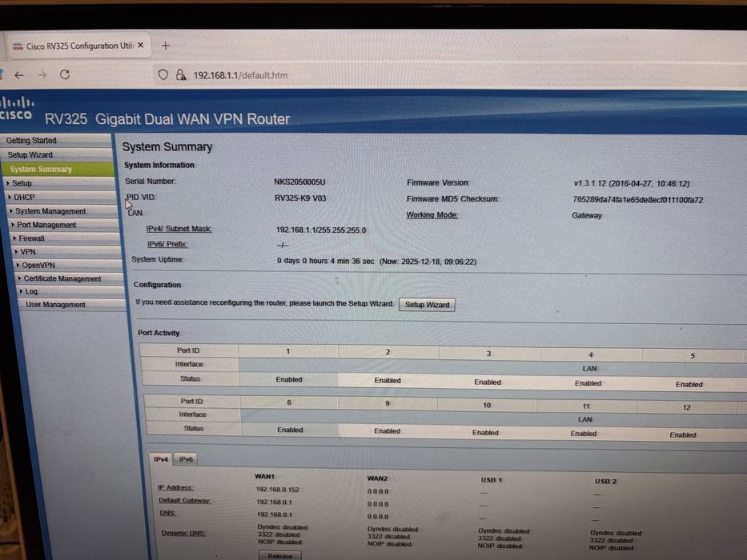
Task: Click the Setup Wizard button
Action: point(427,305)
